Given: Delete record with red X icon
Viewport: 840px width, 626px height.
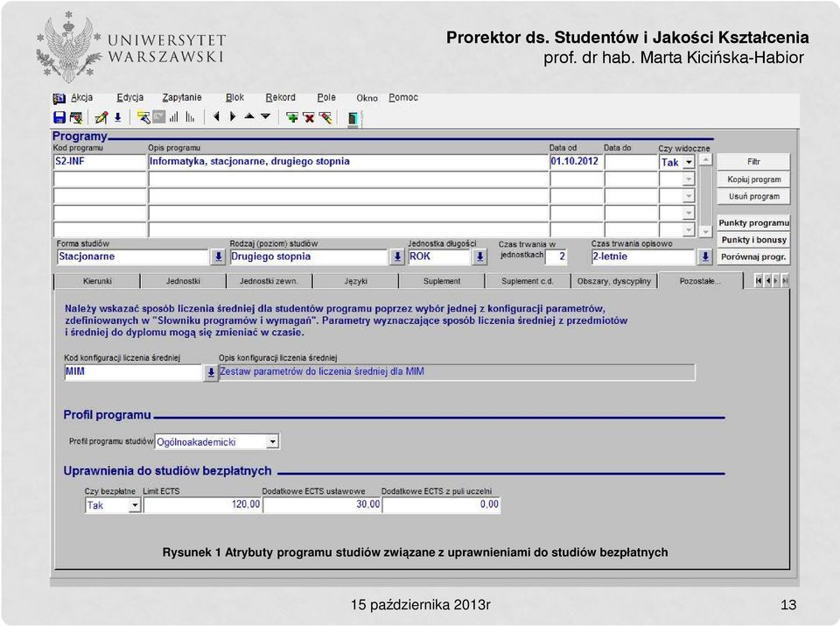Looking at the screenshot, I should [x=309, y=117].
